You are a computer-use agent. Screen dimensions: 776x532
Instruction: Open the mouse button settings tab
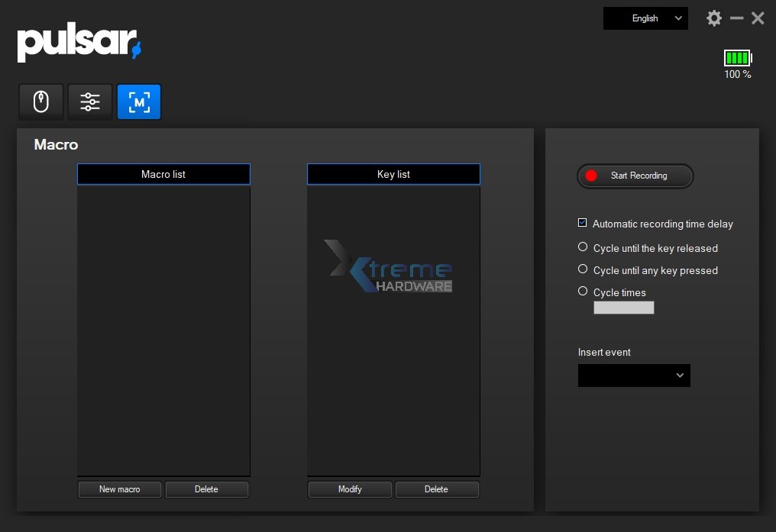coord(41,102)
